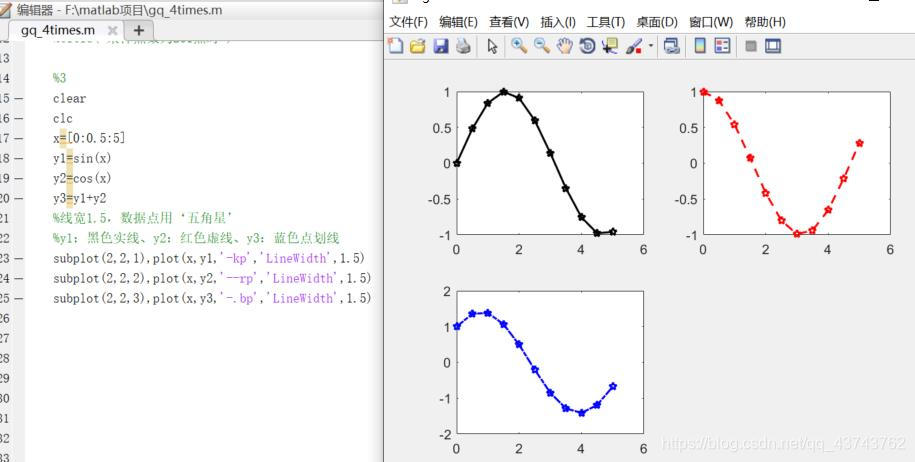Close the gq_4times.m tab
The image size is (915, 462).
click(x=113, y=30)
